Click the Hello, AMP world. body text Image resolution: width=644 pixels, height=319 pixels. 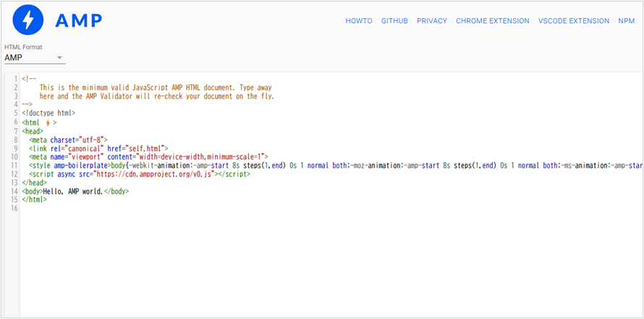click(72, 191)
